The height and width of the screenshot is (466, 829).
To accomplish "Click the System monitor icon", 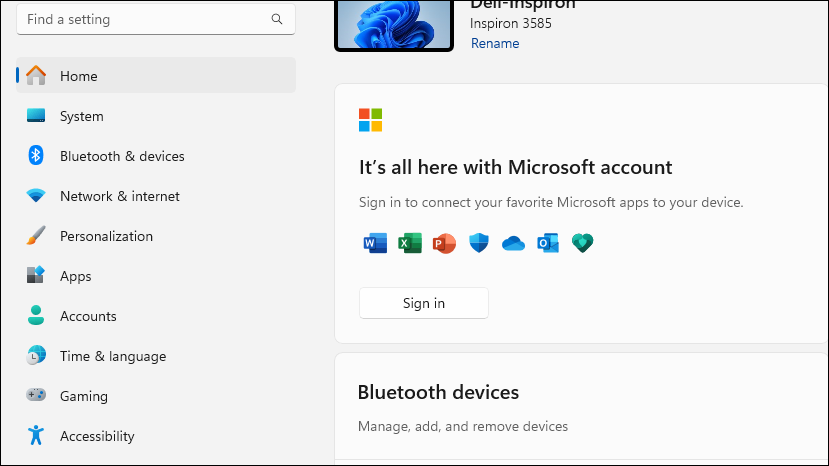I will pyautogui.click(x=36, y=115).
